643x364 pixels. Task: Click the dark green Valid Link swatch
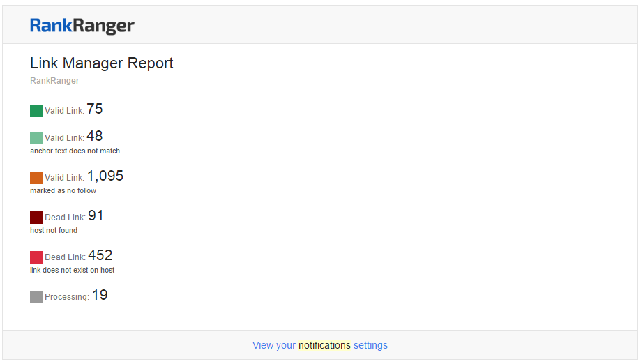[x=36, y=111]
